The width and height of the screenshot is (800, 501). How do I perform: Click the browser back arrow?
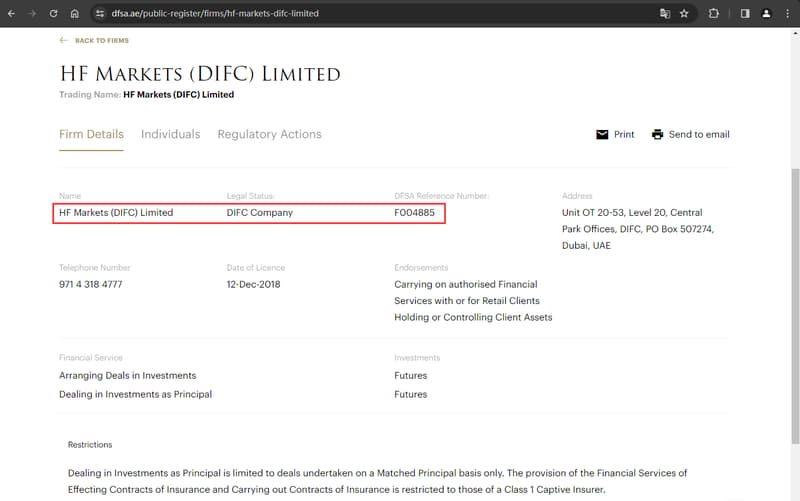pos(12,14)
